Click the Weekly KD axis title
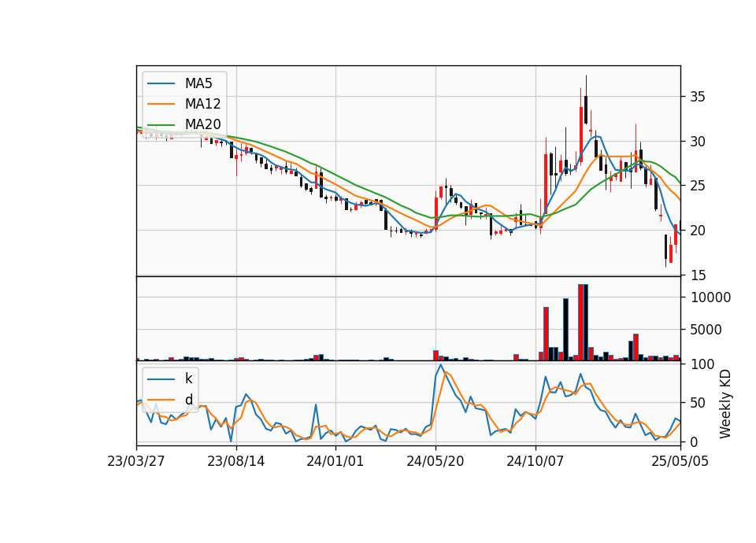Image resolution: width=756 pixels, height=543 pixels. (725, 404)
